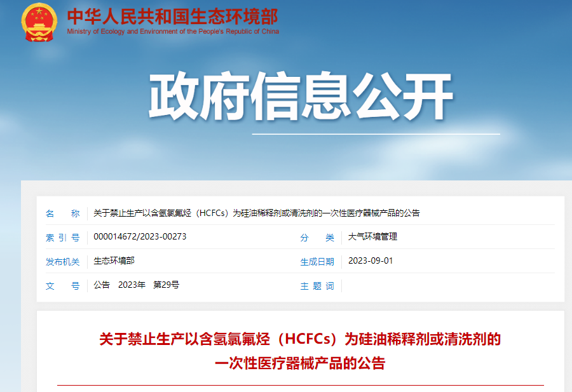This screenshot has width=572, height=392.
Task: Open the 中华人民共和国生态环境部 site title
Action: 172,16
